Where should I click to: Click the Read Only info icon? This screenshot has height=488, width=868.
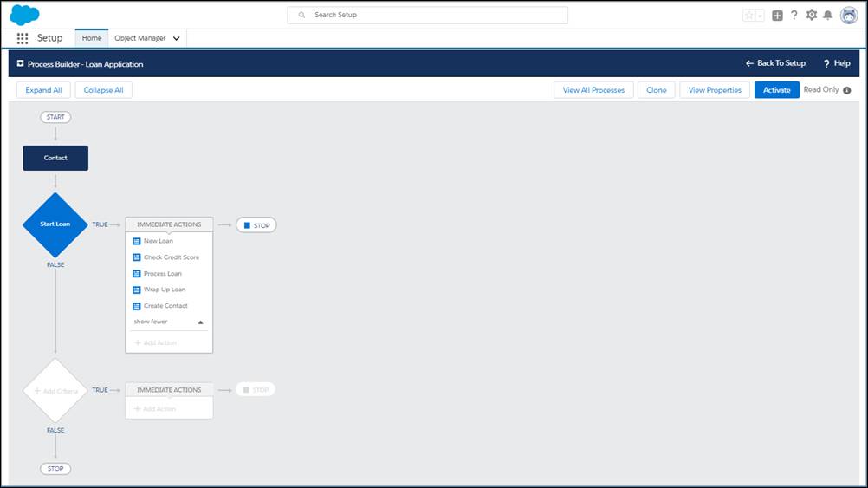tap(847, 90)
